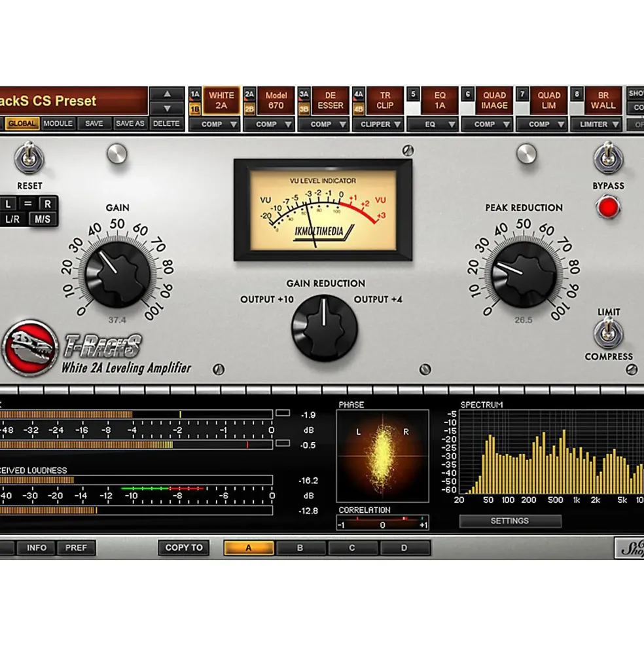Select slot 2A
This screenshot has height=645, width=644.
tap(249, 94)
